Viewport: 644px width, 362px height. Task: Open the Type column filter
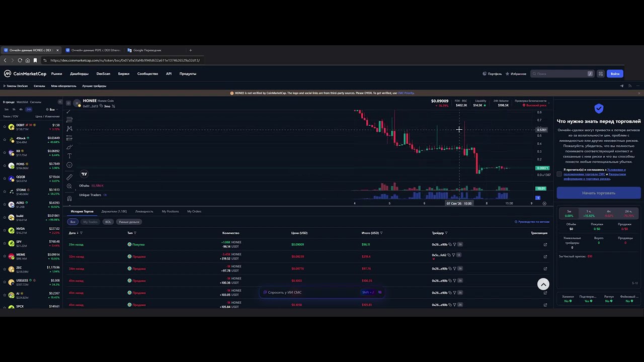tap(135, 233)
